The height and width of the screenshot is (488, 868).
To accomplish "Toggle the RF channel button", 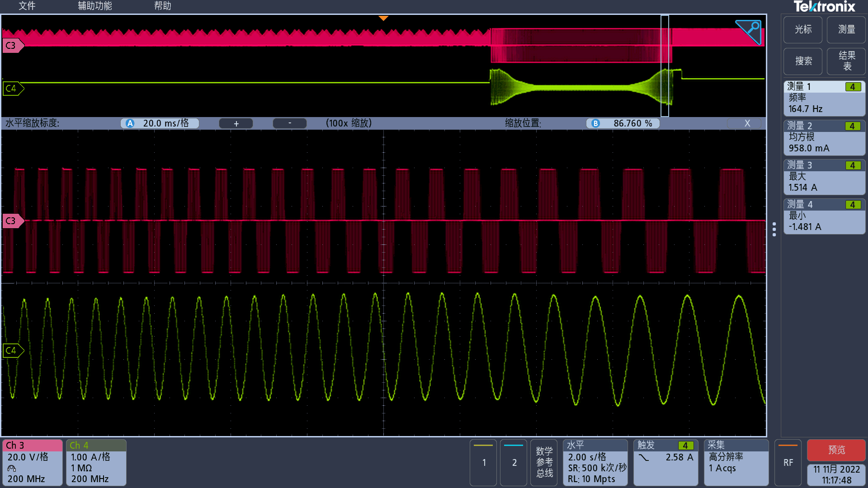I will (x=788, y=462).
